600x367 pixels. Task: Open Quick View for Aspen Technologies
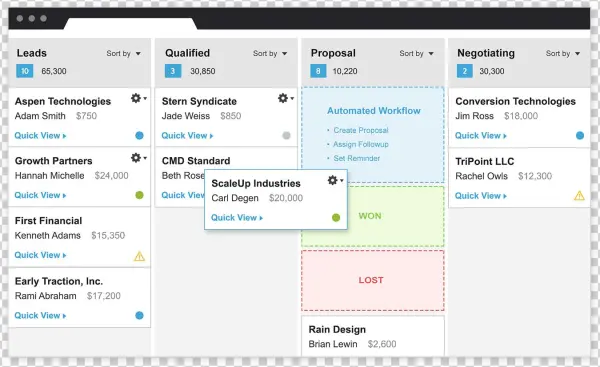coord(40,135)
